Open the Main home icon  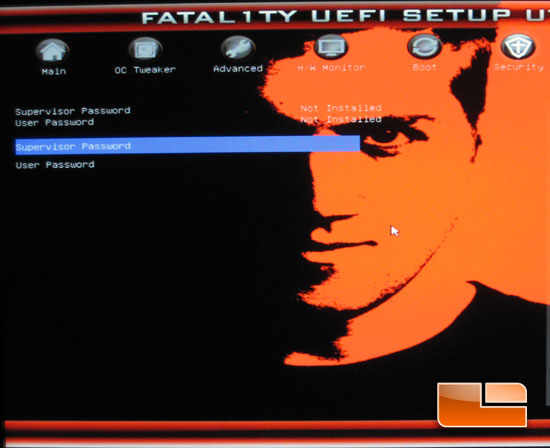(x=53, y=51)
